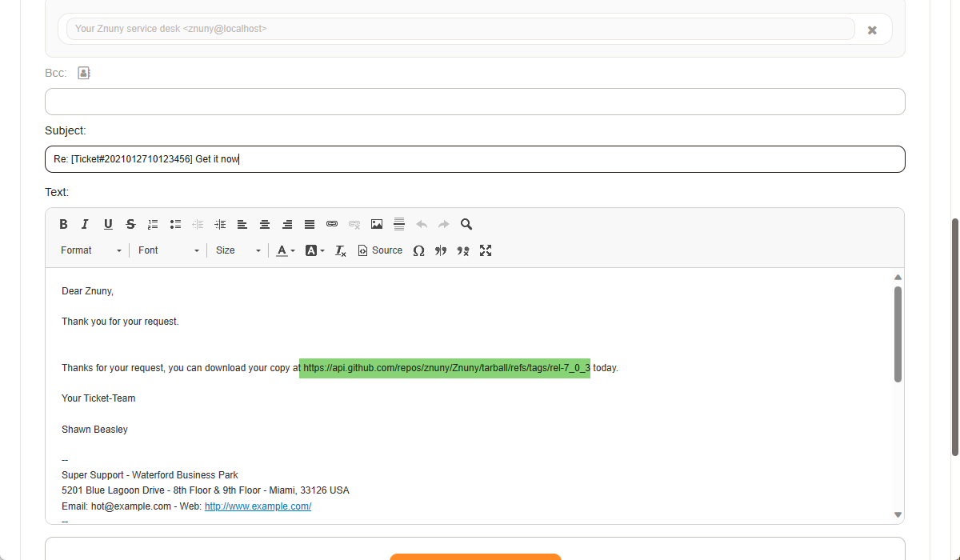Insert a special character with omega icon
The image size is (960, 560).
point(418,250)
